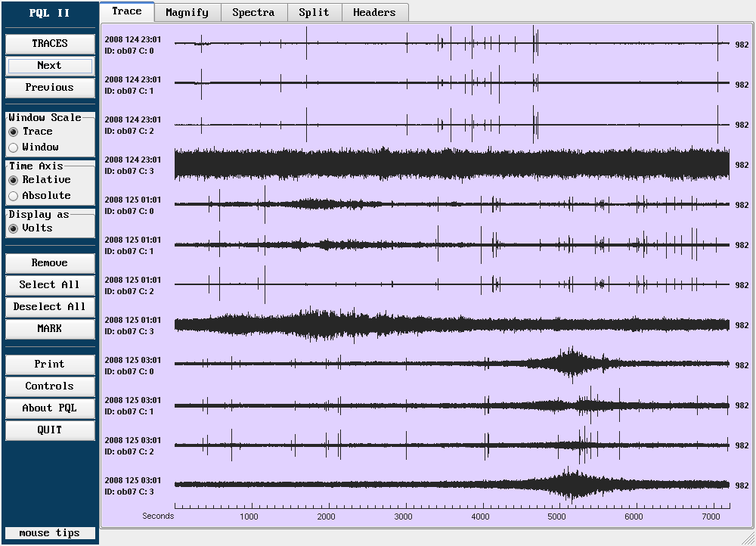Select Volts display option

click(14, 228)
